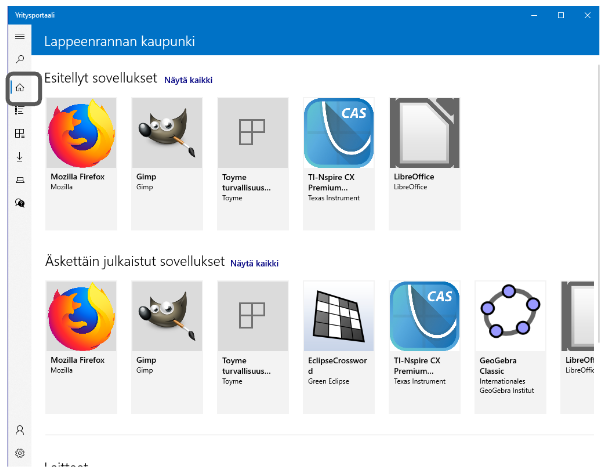Viewport: 604px width, 471px height.
Task: Open partially visible LibreOffice icon in Äskettäin julkaistut
Action: [x=577, y=316]
